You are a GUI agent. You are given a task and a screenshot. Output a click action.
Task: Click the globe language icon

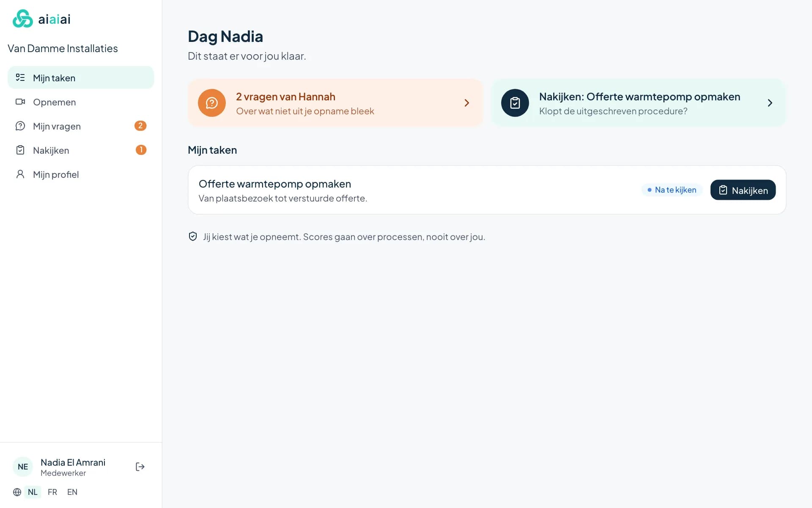coord(17,492)
